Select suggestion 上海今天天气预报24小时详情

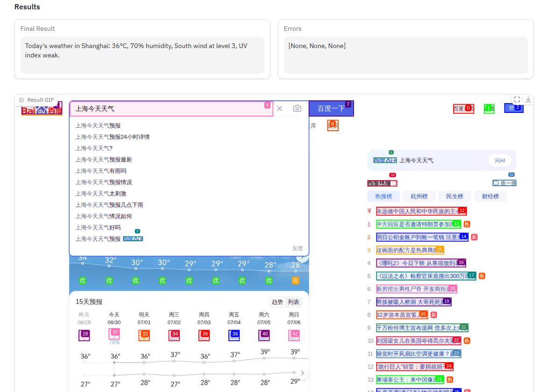coord(113,137)
